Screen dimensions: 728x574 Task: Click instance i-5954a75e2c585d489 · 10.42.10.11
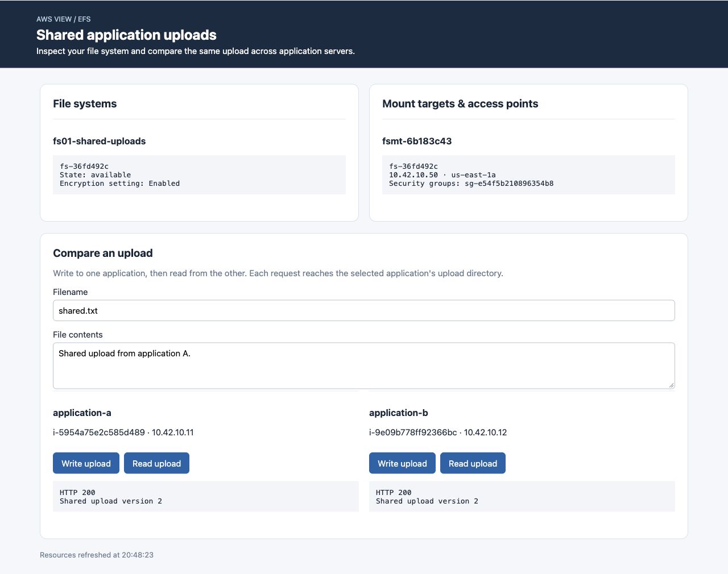tap(123, 432)
